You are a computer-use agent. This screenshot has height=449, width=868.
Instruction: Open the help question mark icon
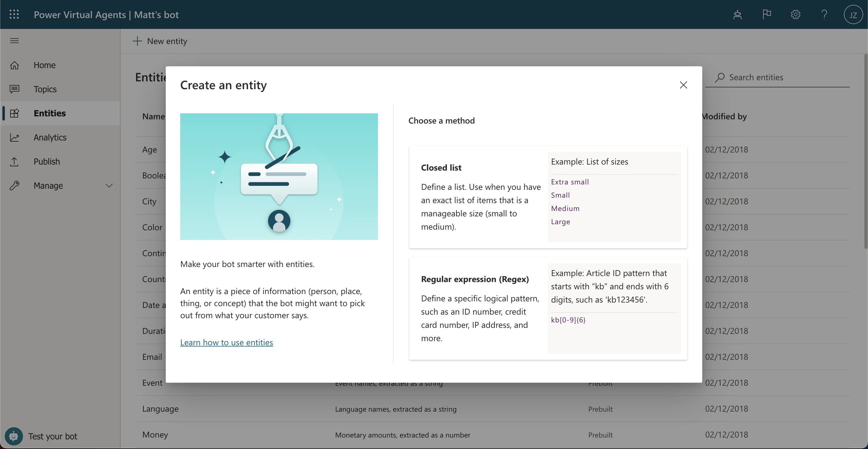click(824, 14)
